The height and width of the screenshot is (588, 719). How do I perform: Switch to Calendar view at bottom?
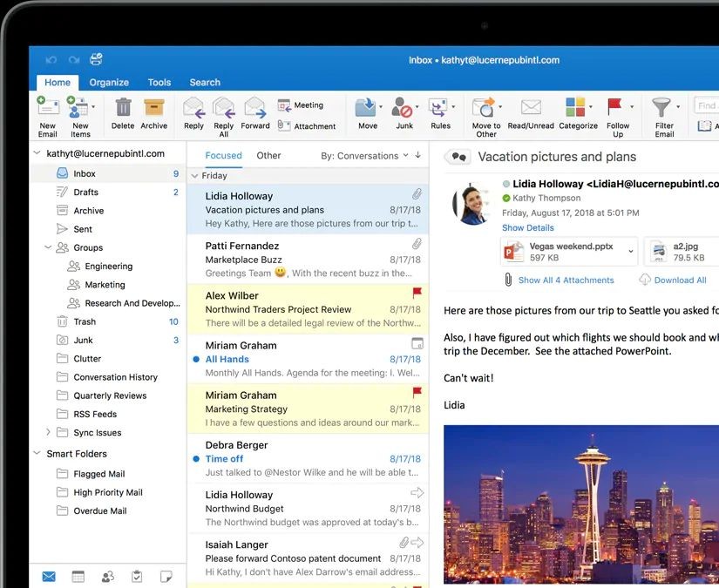pyautogui.click(x=78, y=576)
